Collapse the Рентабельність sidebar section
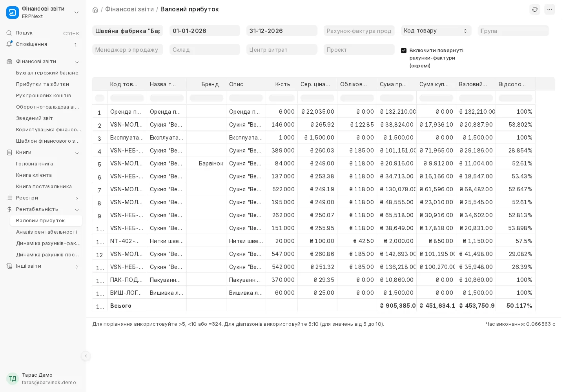Screen dimensions: 565x392 coord(77,210)
